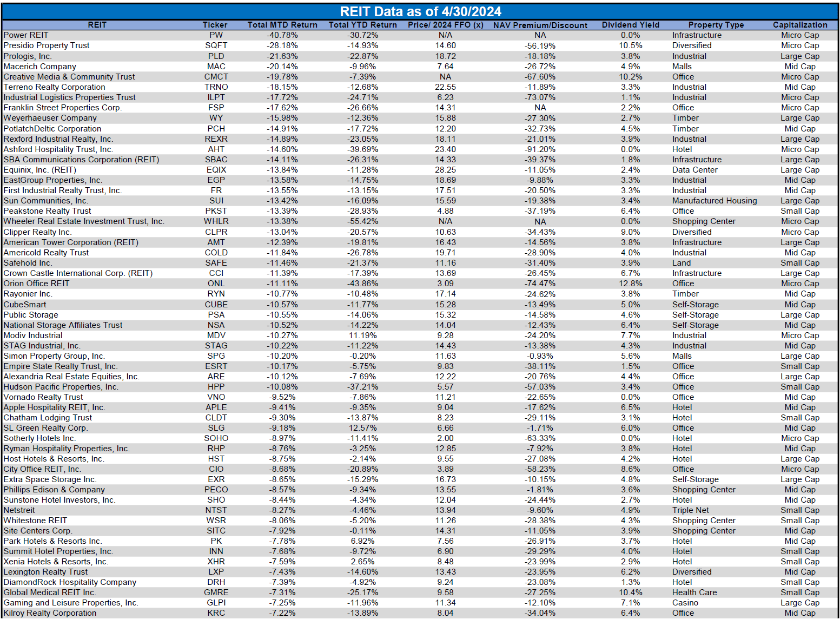
Task: Click 'Triple Net' property type cell
Action: coord(691,510)
